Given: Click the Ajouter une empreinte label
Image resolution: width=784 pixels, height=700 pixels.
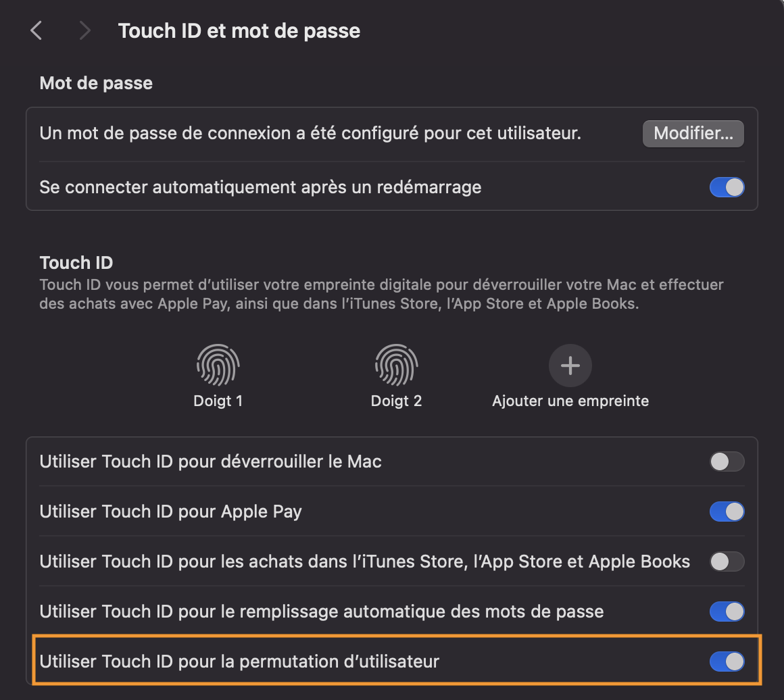Looking at the screenshot, I should click(570, 401).
